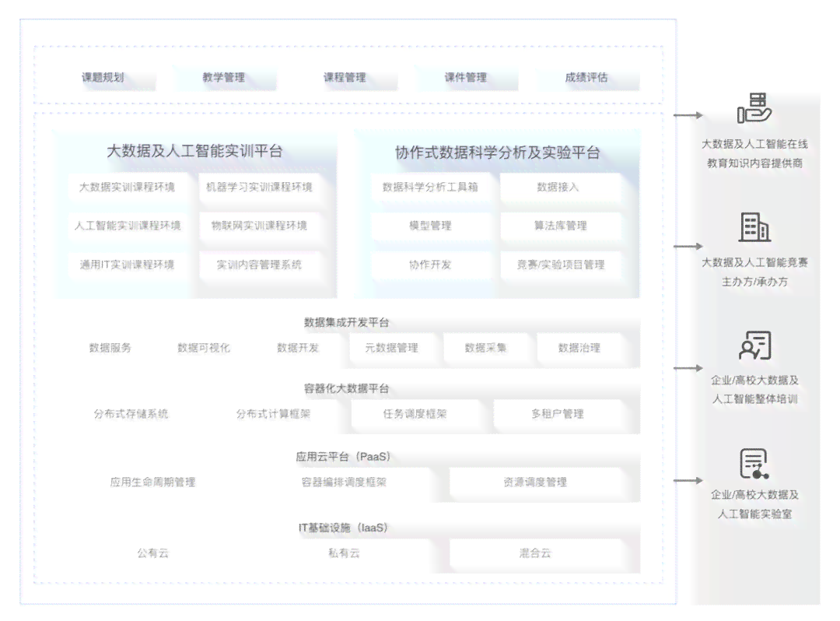The width and height of the screenshot is (840, 621).
Task: Click 大数据及人工智能在线教育知识内容提供商 label
Action: click(x=754, y=154)
